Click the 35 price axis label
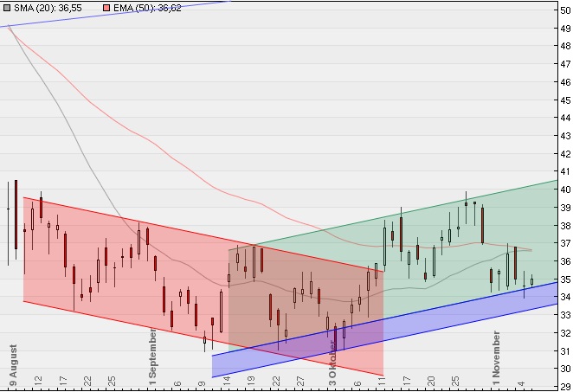The width and height of the screenshot is (573, 392). click(x=565, y=280)
